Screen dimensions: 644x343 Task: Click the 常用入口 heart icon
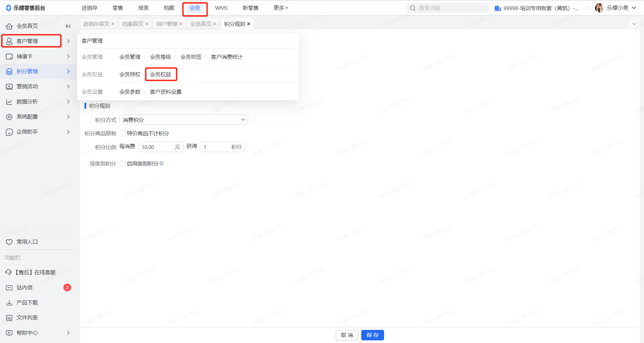point(9,242)
